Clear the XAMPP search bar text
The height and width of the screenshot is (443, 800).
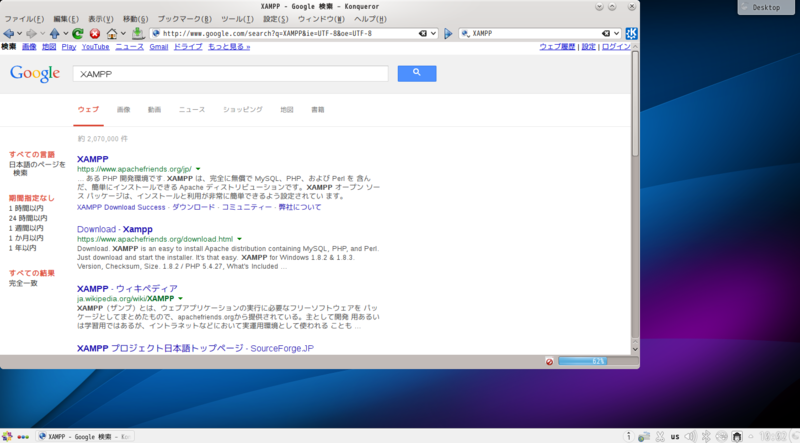point(606,34)
